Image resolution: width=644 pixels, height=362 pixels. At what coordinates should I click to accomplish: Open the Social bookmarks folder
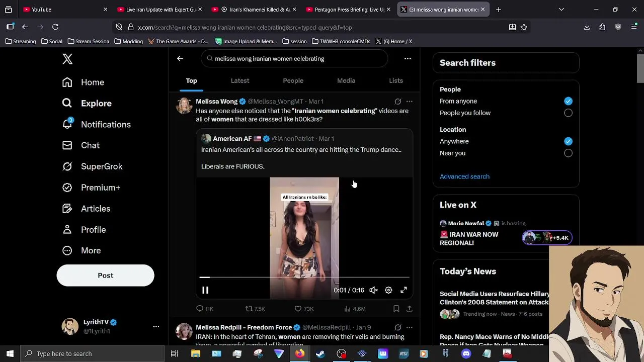click(x=52, y=41)
